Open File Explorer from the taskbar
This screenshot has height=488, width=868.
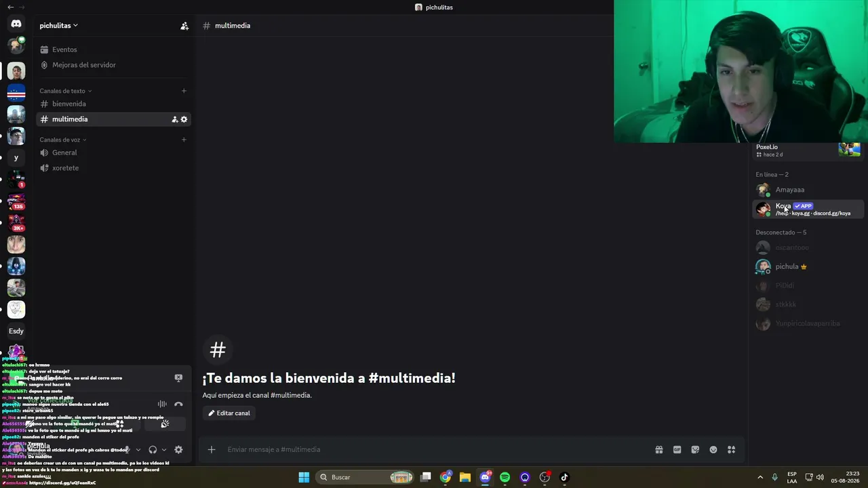pyautogui.click(x=465, y=477)
